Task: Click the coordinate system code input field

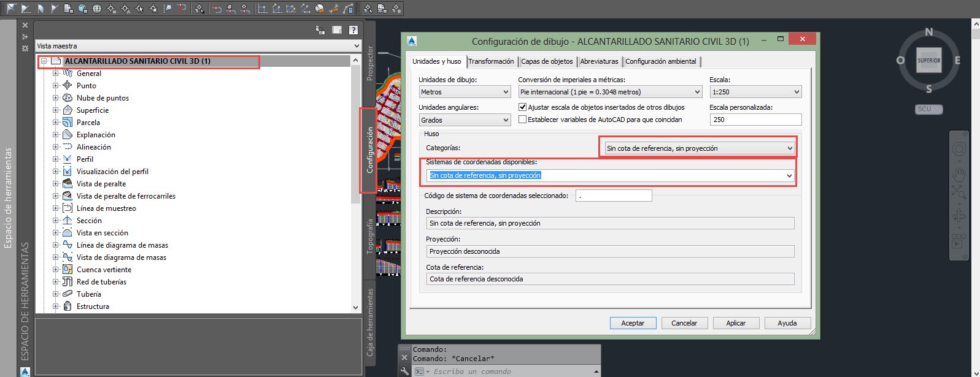Action: [x=614, y=196]
